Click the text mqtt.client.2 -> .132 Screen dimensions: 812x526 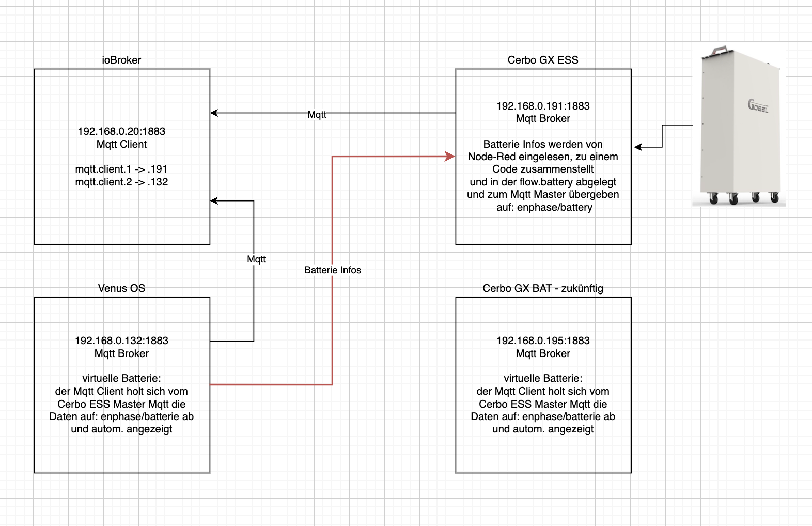121,182
